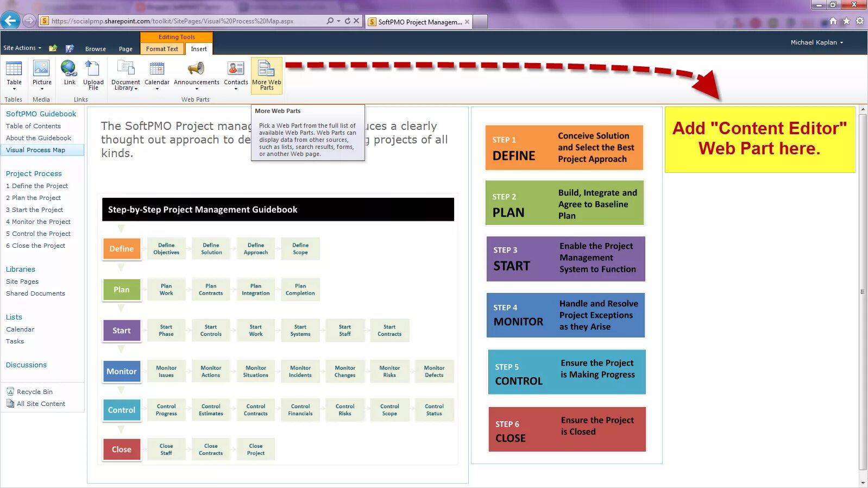Click the Edit page icon beside Site Actions
868x488 pixels.
[x=70, y=48]
